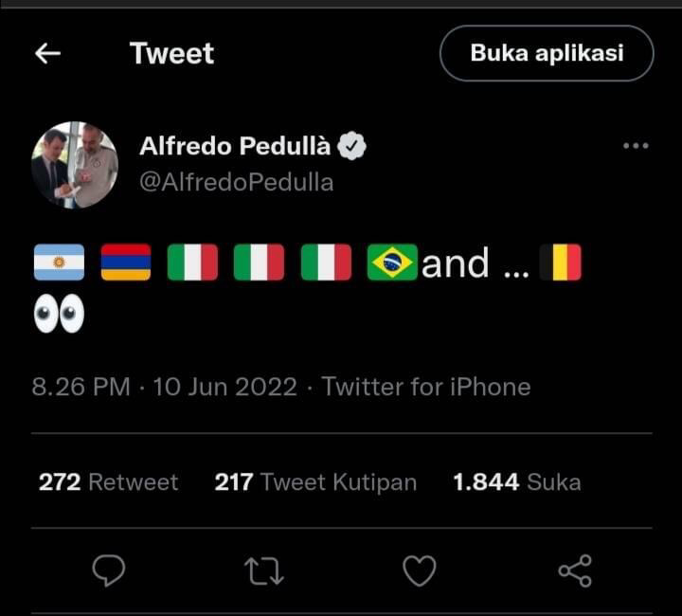
Task: Open Alfredo Pedullà profile picture
Action: 75,164
